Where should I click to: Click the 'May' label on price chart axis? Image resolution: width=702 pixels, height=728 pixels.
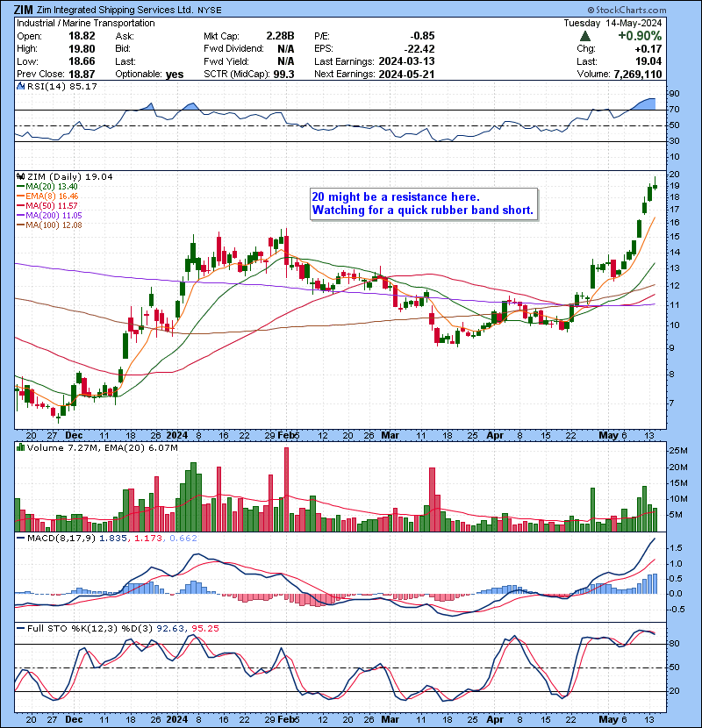pyautogui.click(x=608, y=435)
